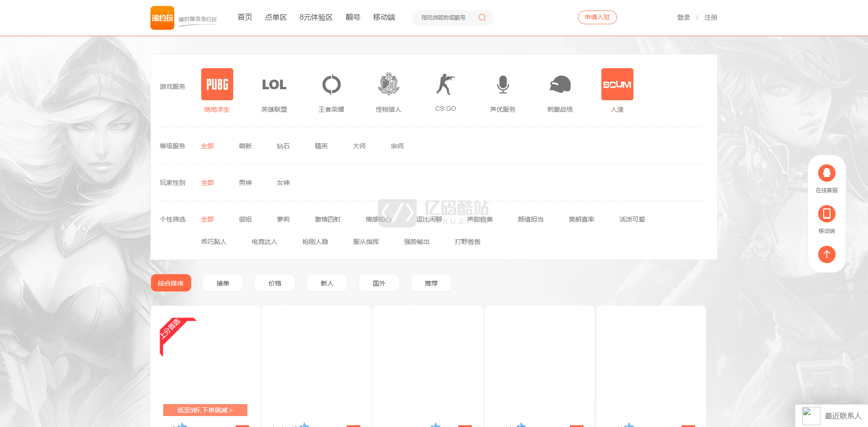
Task: Pick the 声优服务 microphone icon
Action: pos(503,84)
